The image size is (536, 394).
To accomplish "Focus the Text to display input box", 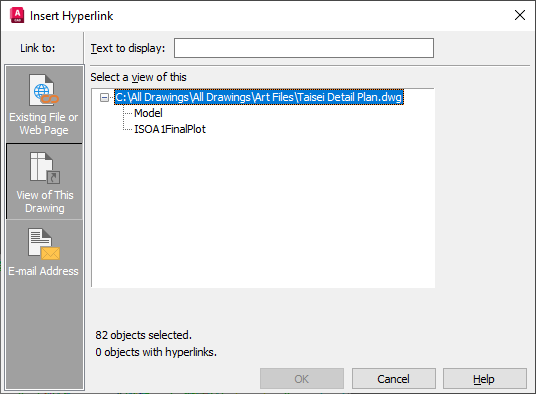I will coord(304,48).
